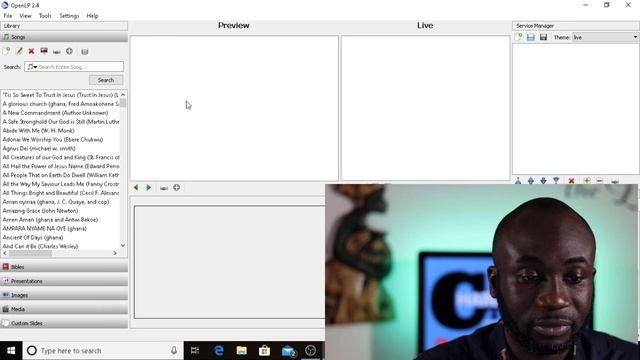Screen dimensions: 640x360
Task: Expand the Presentations library section
Action: [64, 281]
